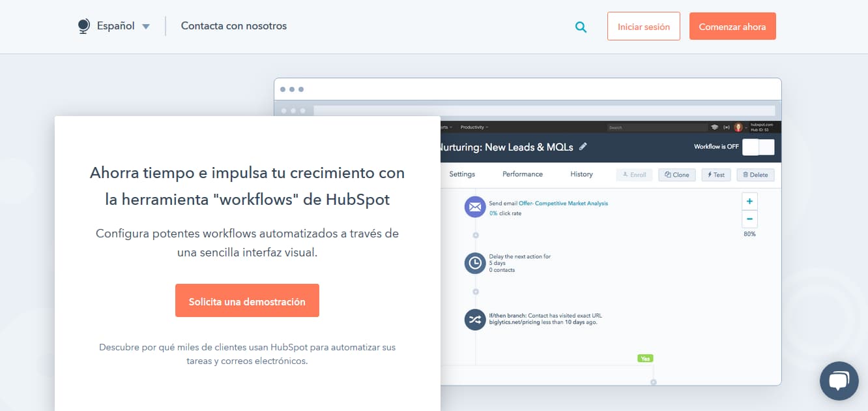Open the search magnifier in the header
The image size is (868, 411).
(580, 27)
